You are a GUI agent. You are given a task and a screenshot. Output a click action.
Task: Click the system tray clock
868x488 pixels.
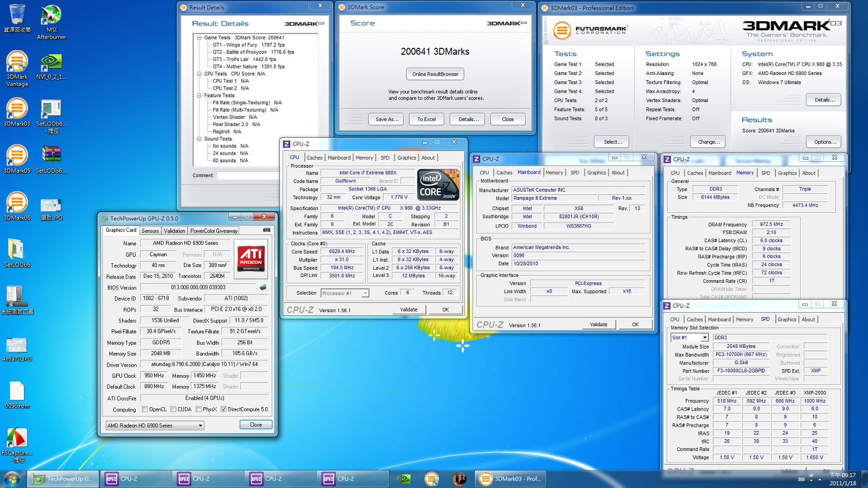click(x=843, y=479)
